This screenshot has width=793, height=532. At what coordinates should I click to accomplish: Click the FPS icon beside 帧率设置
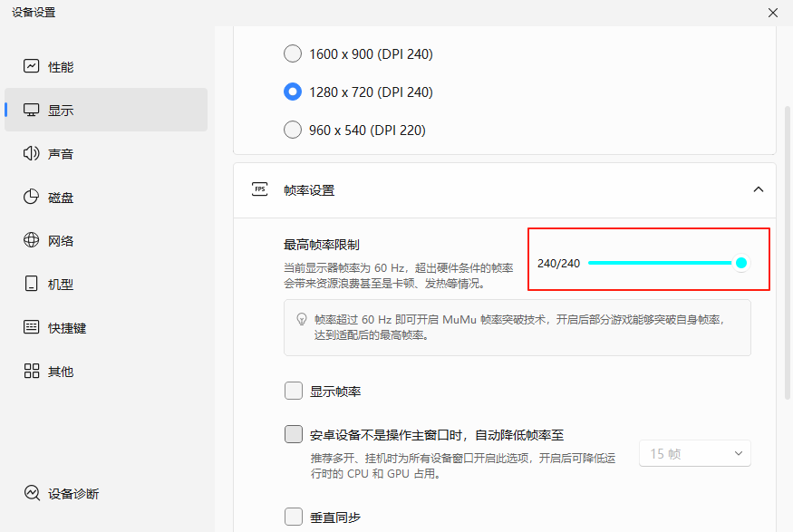(x=260, y=189)
